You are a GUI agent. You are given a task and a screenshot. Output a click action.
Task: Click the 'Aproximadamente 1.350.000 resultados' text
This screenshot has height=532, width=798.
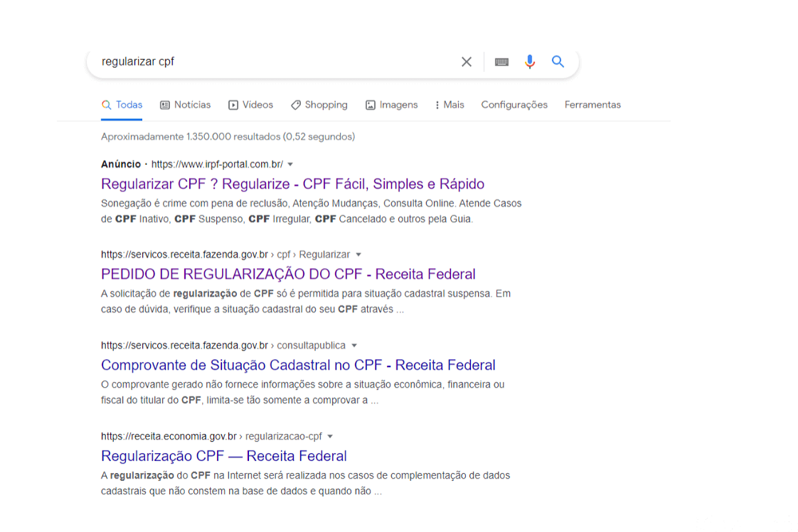coord(228,136)
